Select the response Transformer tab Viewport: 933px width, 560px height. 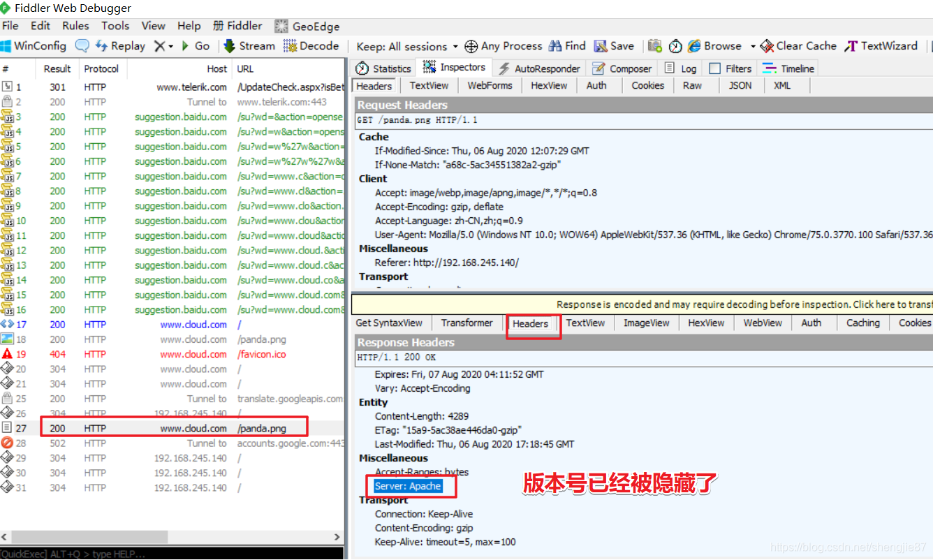pyautogui.click(x=466, y=323)
